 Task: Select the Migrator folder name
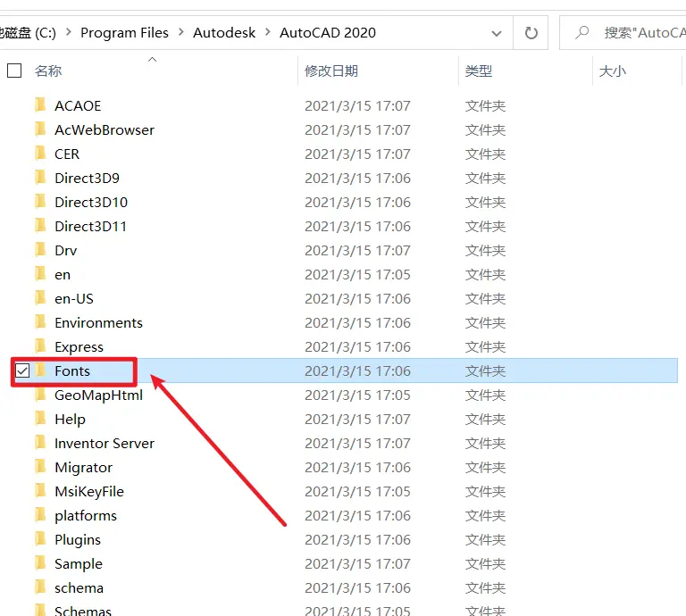pyautogui.click(x=84, y=468)
